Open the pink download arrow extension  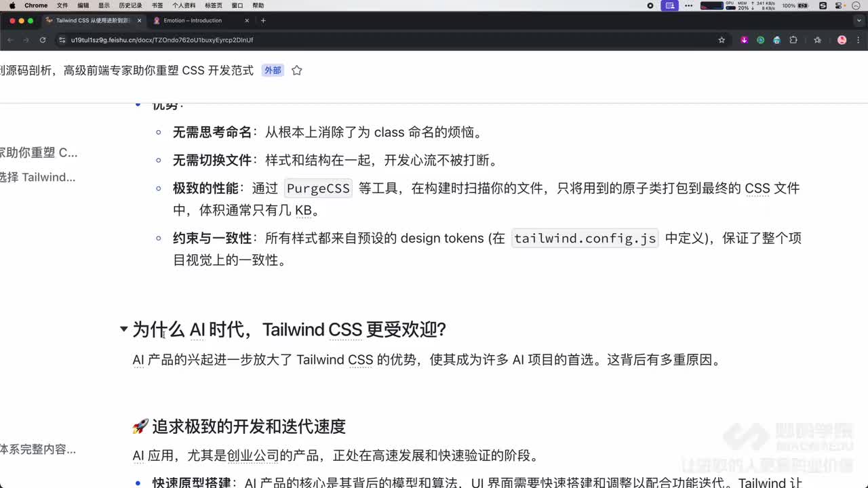coord(744,40)
